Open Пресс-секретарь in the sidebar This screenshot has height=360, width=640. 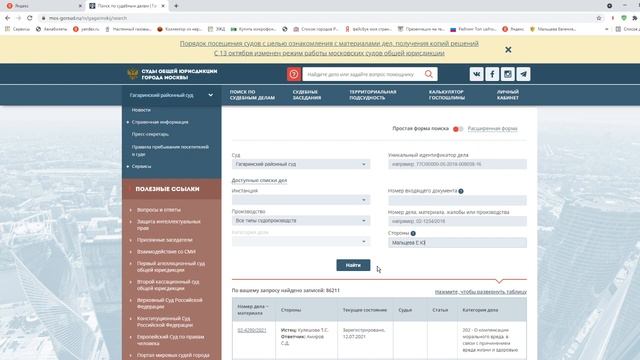pos(150,134)
